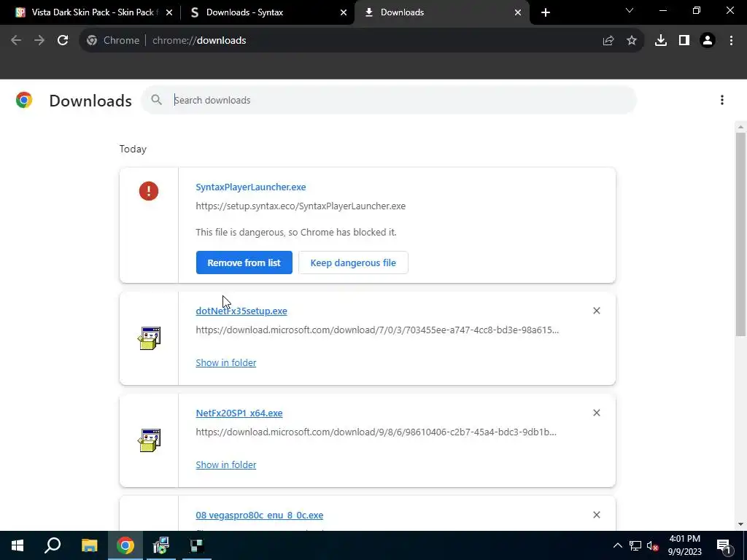
Task: Remove NetFx20SP1_x64.exe from list with X
Action: click(597, 413)
